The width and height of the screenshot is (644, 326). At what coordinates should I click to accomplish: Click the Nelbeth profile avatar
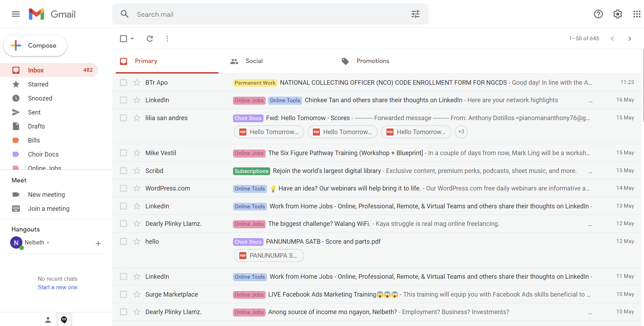coord(16,242)
